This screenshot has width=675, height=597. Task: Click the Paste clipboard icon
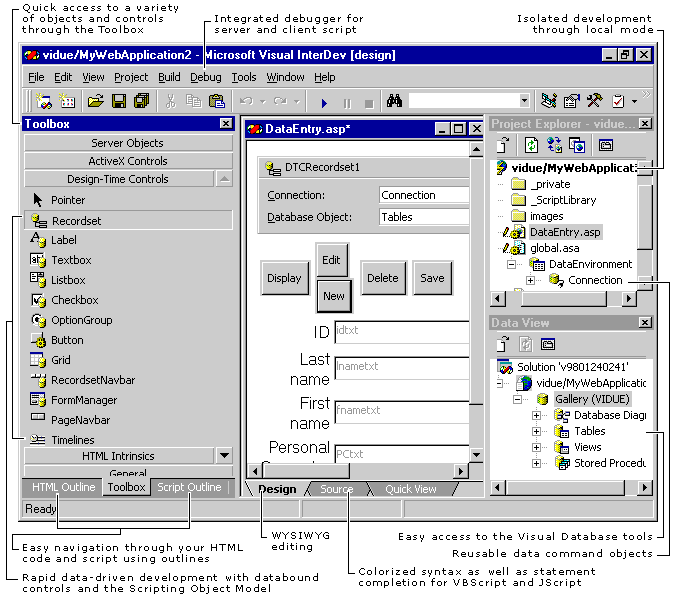point(217,101)
